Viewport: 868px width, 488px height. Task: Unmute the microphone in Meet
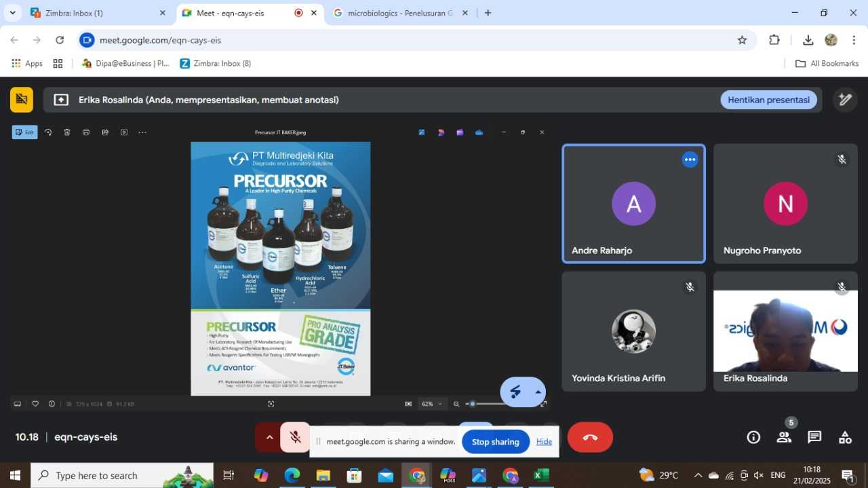pyautogui.click(x=296, y=437)
